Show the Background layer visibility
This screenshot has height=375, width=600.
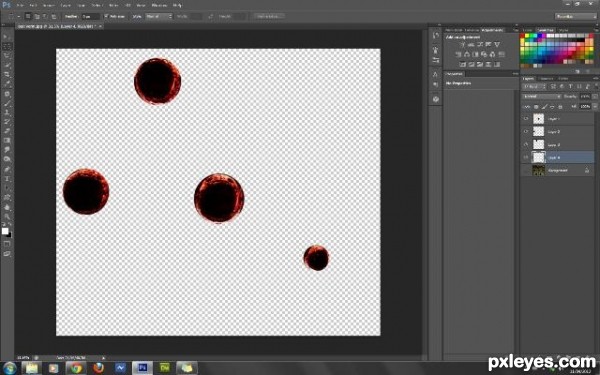(x=526, y=170)
